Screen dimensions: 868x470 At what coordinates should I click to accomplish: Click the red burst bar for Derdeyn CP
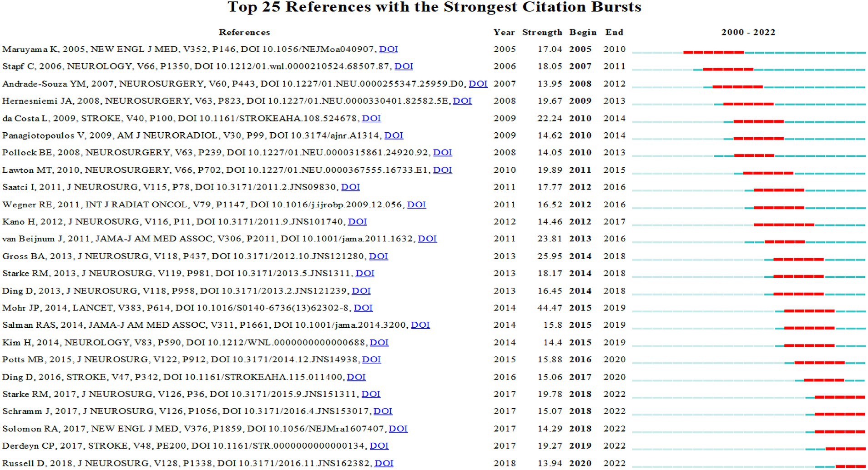click(x=845, y=449)
